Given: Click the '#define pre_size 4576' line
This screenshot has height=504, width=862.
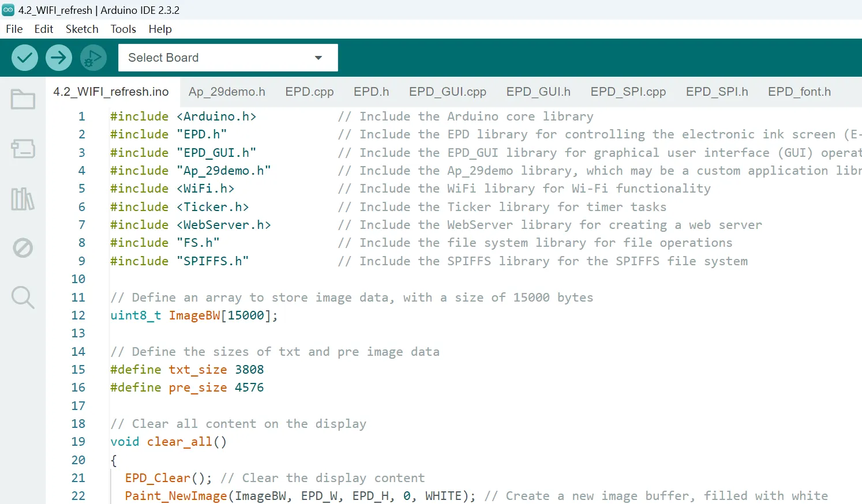Looking at the screenshot, I should pyautogui.click(x=187, y=388).
